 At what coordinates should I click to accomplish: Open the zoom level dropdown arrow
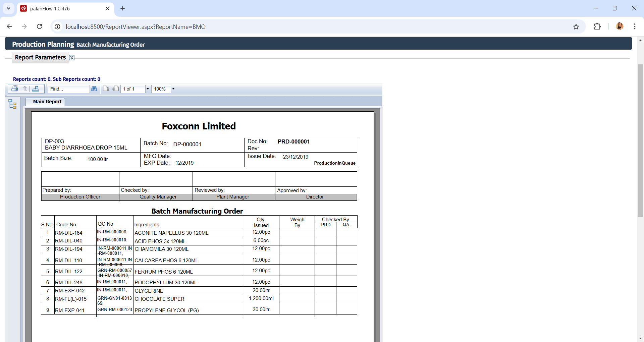(x=173, y=89)
